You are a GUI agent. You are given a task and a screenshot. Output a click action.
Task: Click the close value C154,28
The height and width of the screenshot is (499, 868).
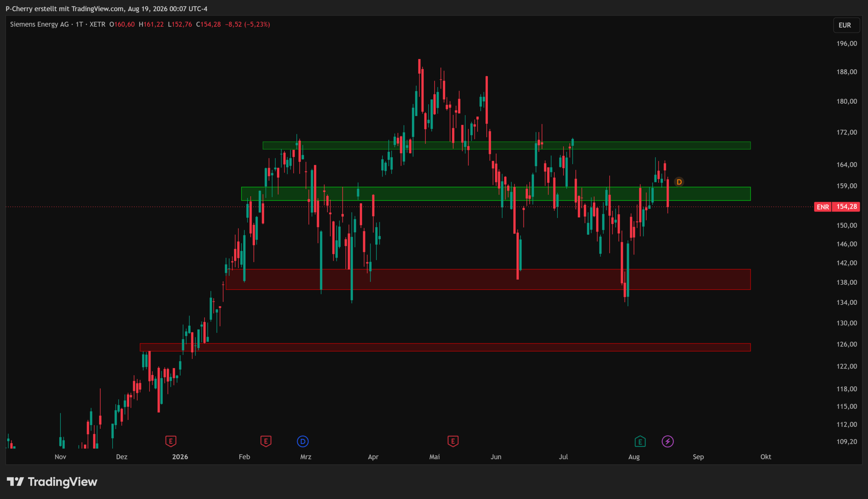point(208,24)
